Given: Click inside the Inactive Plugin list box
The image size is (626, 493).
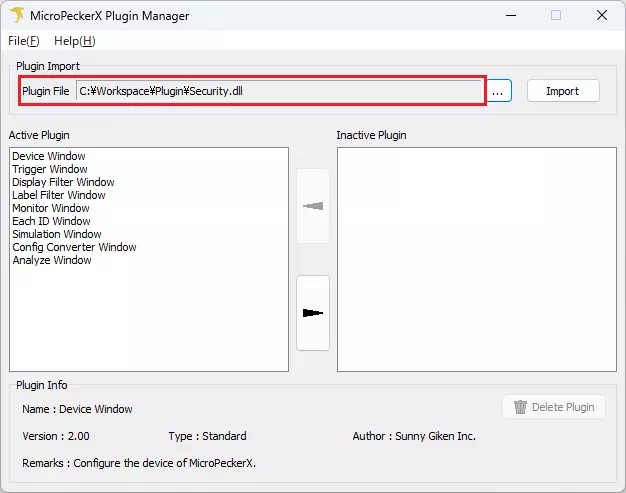Looking at the screenshot, I should tap(477, 259).
